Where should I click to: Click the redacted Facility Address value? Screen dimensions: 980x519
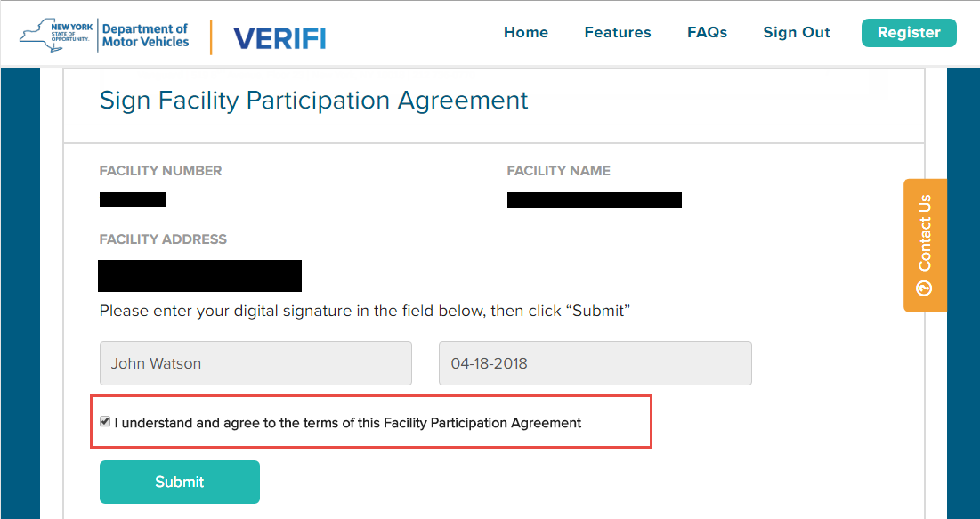click(199, 276)
